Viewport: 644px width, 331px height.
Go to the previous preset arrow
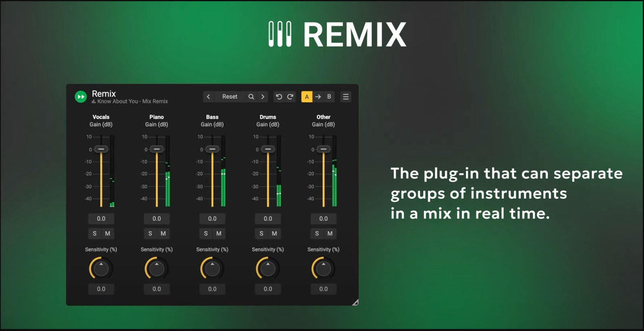(x=208, y=97)
